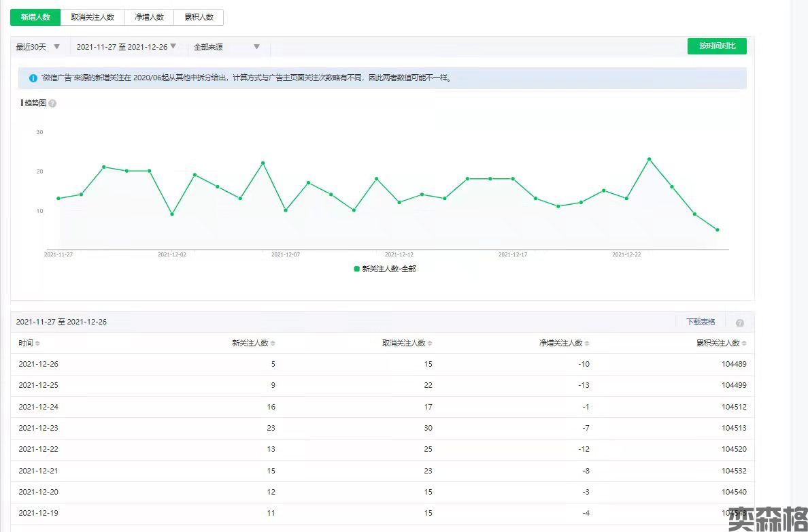Click the help icon beside 趋势图
The height and width of the screenshot is (532, 808).
[52, 103]
